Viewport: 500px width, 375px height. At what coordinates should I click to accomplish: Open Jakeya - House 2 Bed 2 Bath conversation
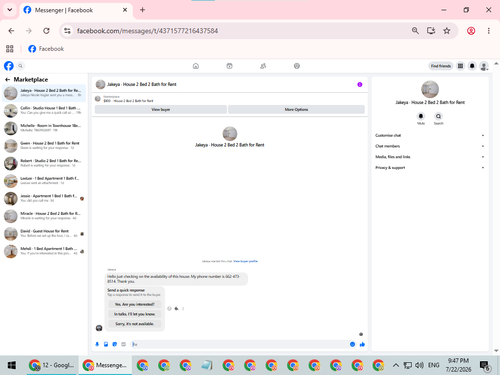coord(44,93)
